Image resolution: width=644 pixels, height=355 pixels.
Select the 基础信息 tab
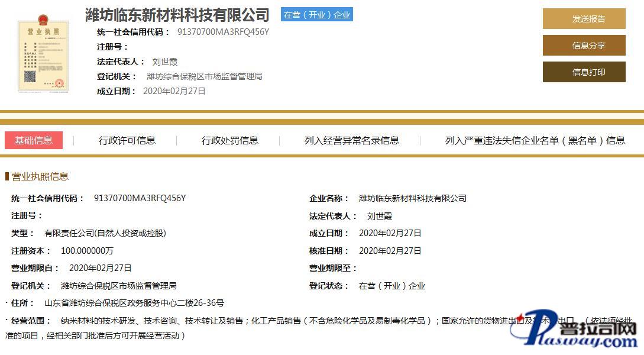tap(34, 140)
